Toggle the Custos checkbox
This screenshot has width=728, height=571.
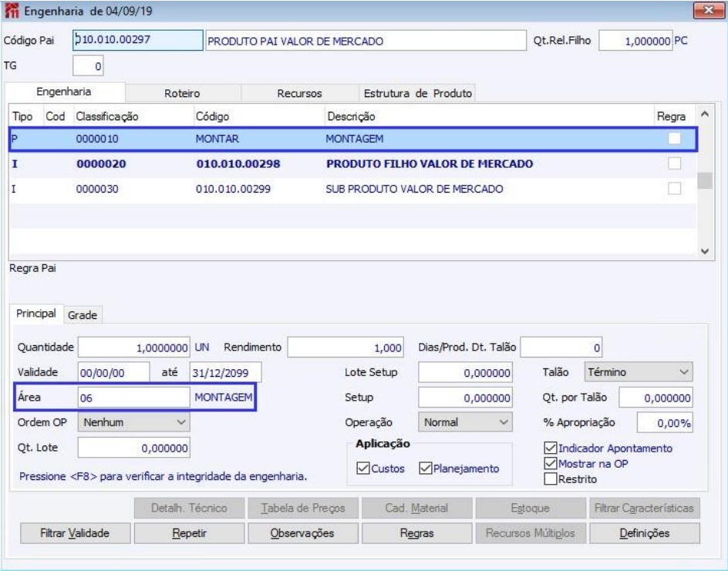tap(364, 469)
